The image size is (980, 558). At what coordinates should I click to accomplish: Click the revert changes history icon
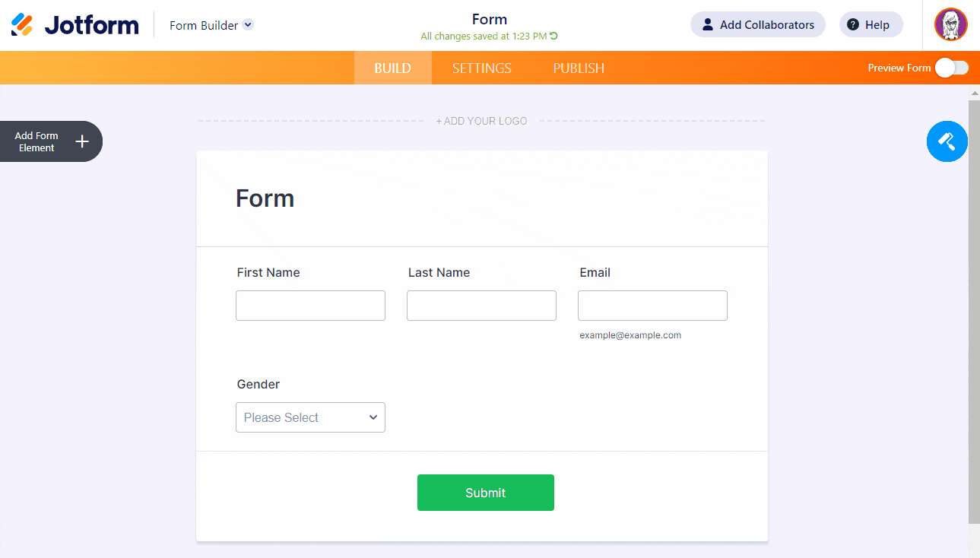554,36
